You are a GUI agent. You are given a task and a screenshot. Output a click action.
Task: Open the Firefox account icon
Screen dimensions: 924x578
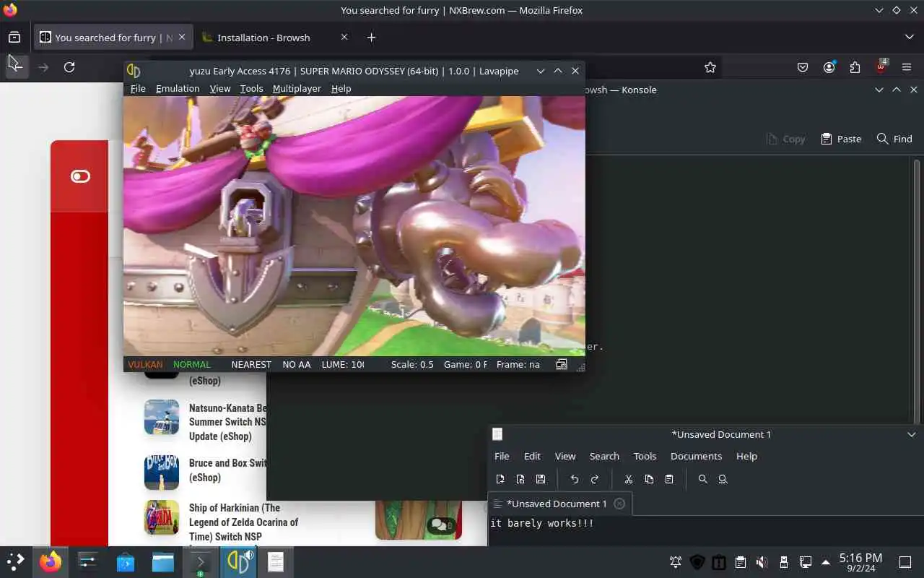pyautogui.click(x=829, y=67)
